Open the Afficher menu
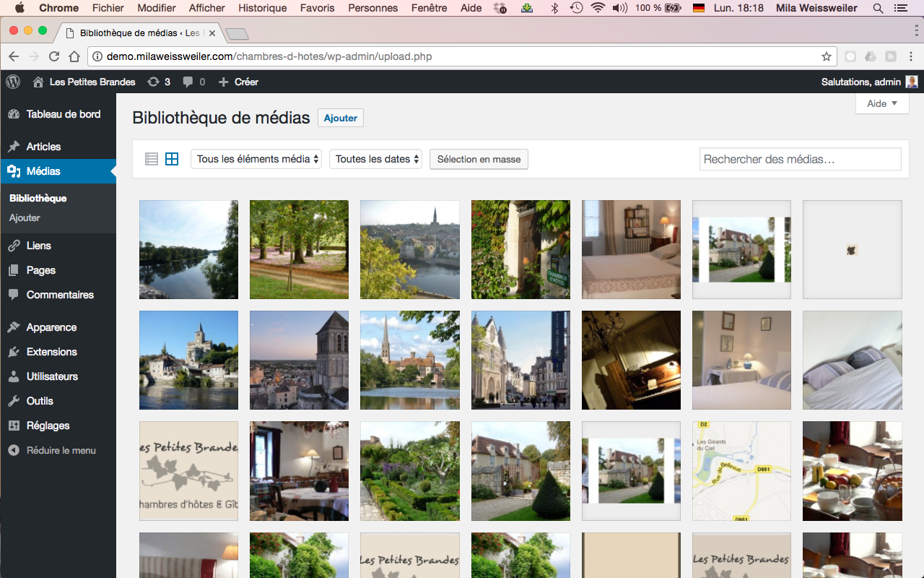 tap(207, 8)
